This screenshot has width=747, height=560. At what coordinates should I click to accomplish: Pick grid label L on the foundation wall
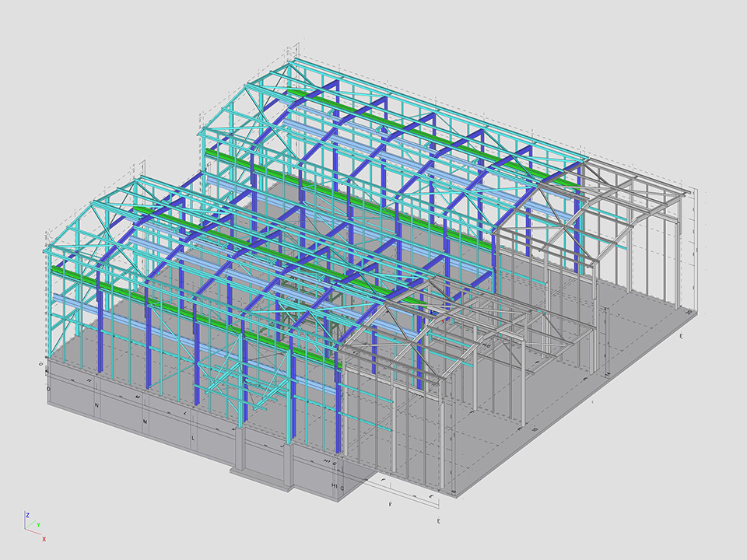pos(193,438)
